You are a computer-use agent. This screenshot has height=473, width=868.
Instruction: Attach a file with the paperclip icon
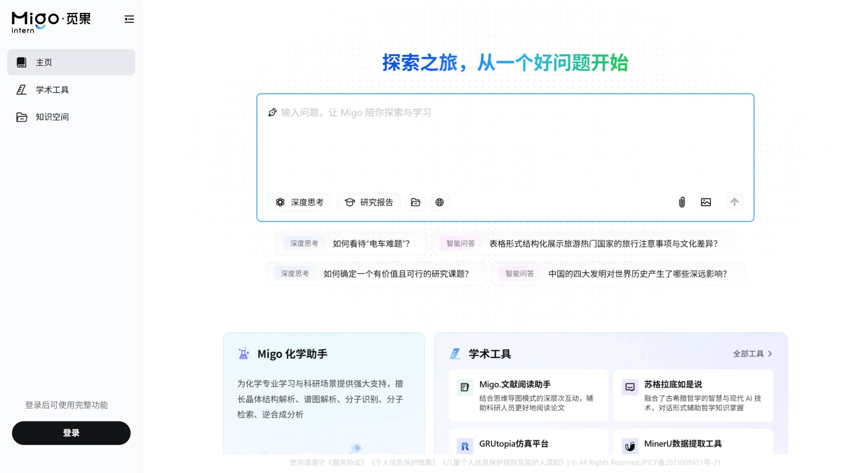pyautogui.click(x=682, y=202)
